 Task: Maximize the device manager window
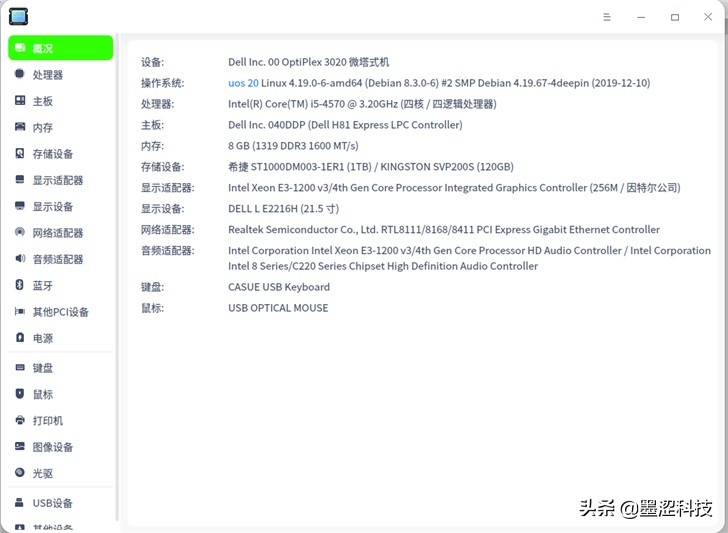coord(675,17)
